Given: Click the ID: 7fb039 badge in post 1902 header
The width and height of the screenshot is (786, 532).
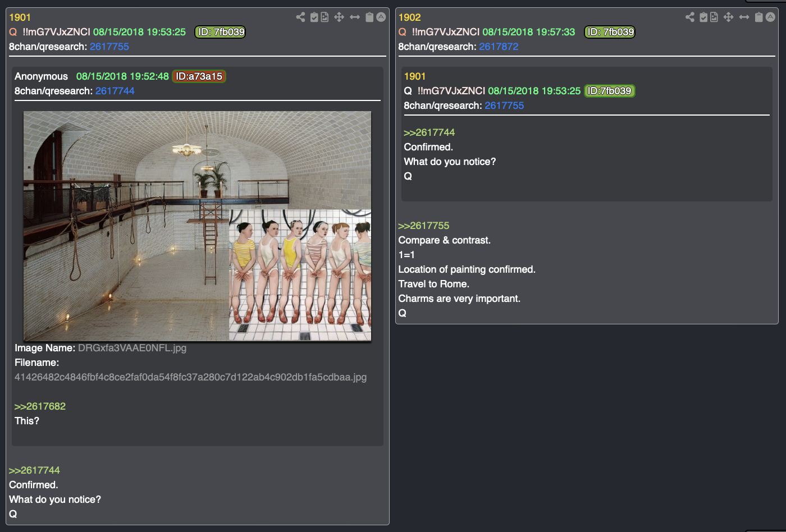Looking at the screenshot, I should (610, 32).
